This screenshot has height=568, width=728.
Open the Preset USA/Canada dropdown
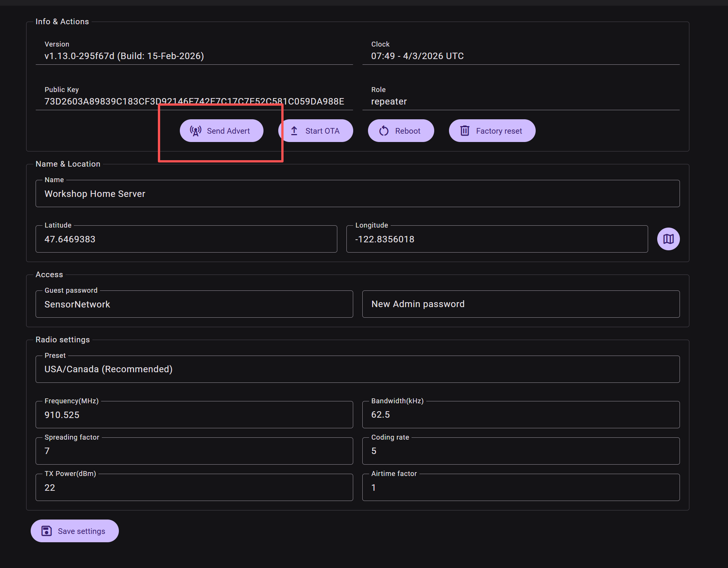click(357, 369)
